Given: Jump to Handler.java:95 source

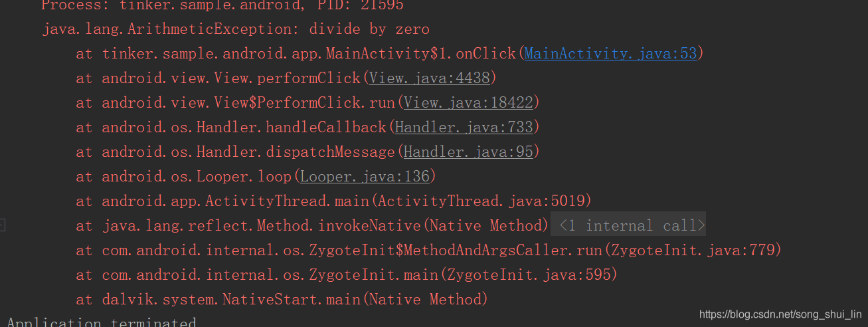Looking at the screenshot, I should pos(468,152).
